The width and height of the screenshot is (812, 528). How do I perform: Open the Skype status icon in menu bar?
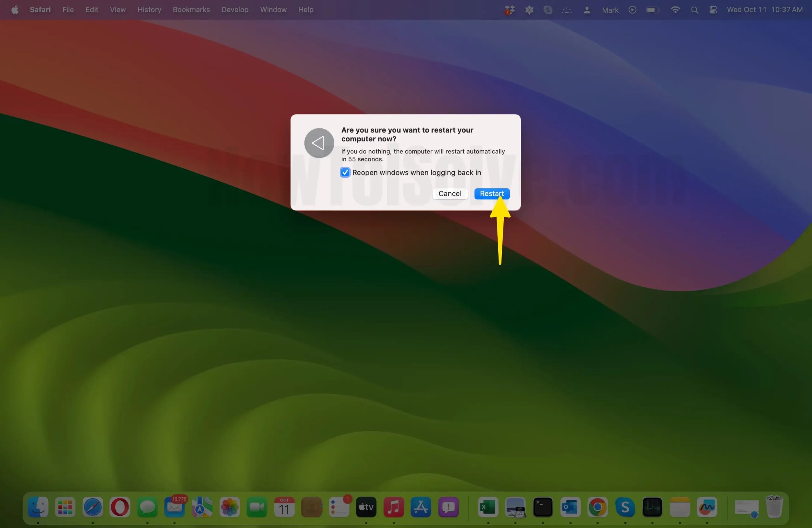pos(547,10)
